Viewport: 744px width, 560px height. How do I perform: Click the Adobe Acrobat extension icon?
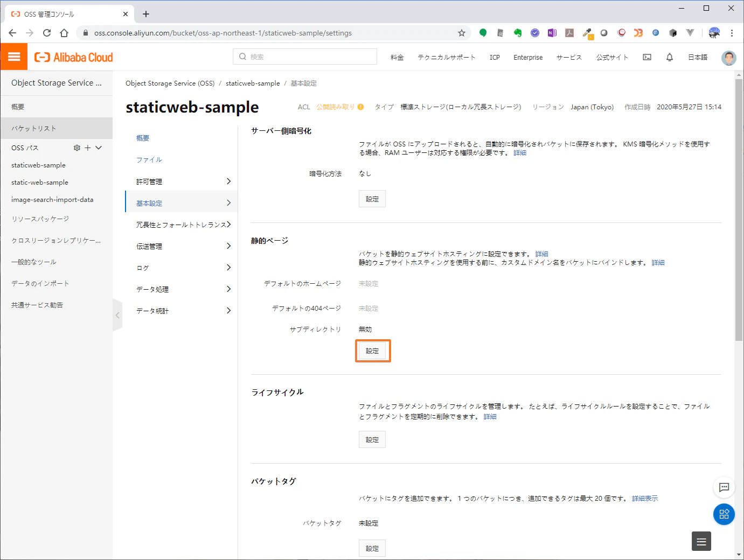click(x=569, y=33)
